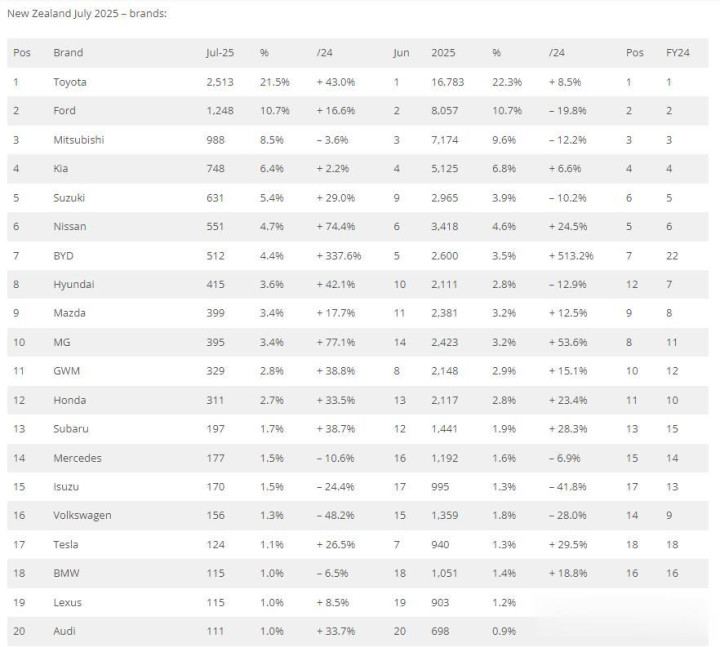Select the Audi brand row
Image resolution: width=720 pixels, height=647 pixels.
[358, 631]
